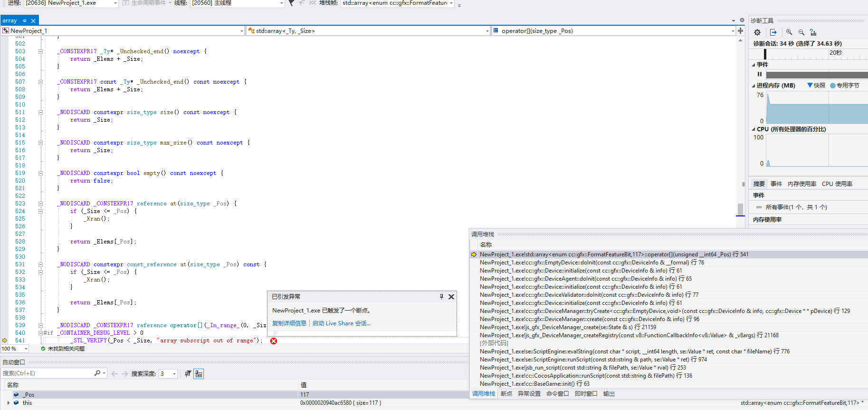
Task: Expand the 'this' variable in Autos
Action: coord(9,402)
